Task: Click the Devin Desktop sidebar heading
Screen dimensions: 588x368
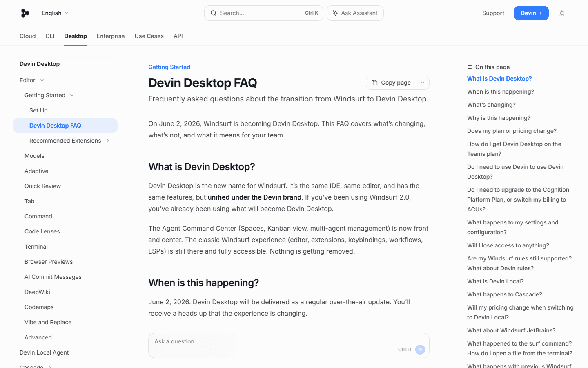Action: [40, 64]
